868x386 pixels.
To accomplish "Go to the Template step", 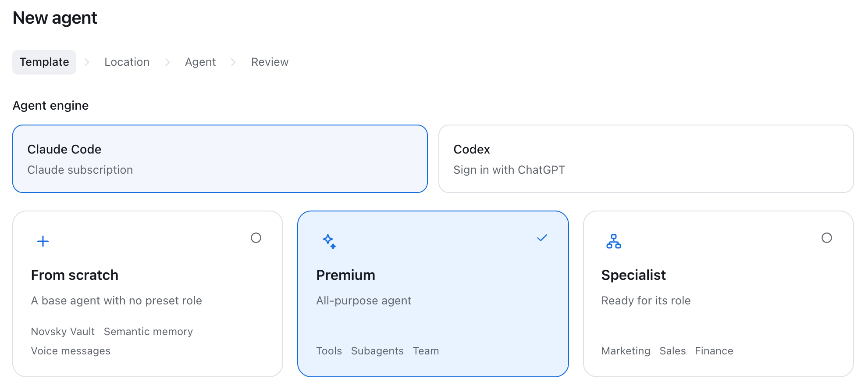I will [44, 62].
